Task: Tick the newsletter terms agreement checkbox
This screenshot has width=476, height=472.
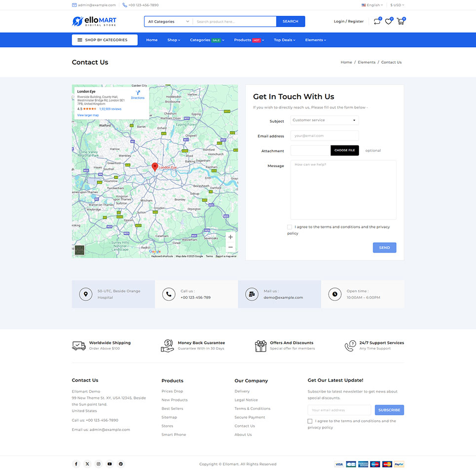Action: [x=310, y=421]
